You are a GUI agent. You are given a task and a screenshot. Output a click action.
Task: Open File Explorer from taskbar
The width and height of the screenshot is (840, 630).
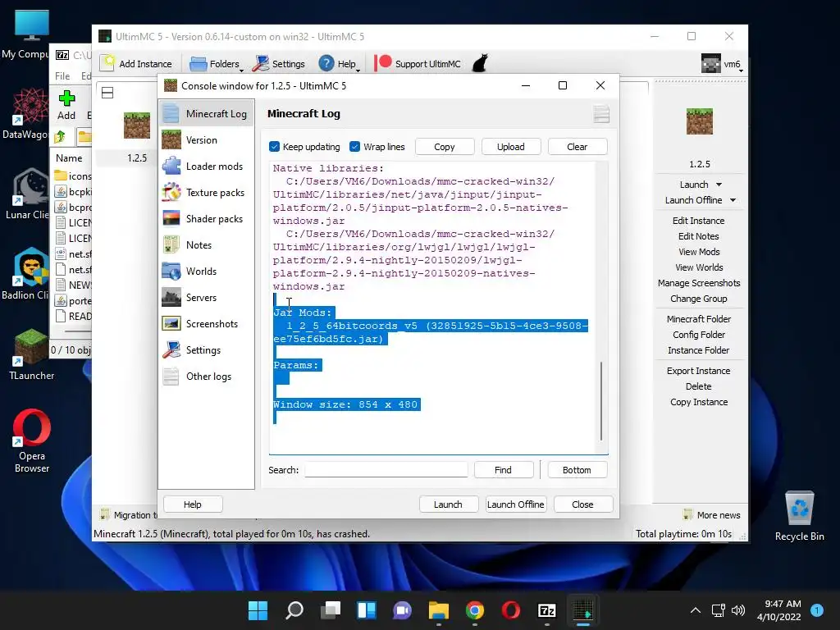point(439,610)
